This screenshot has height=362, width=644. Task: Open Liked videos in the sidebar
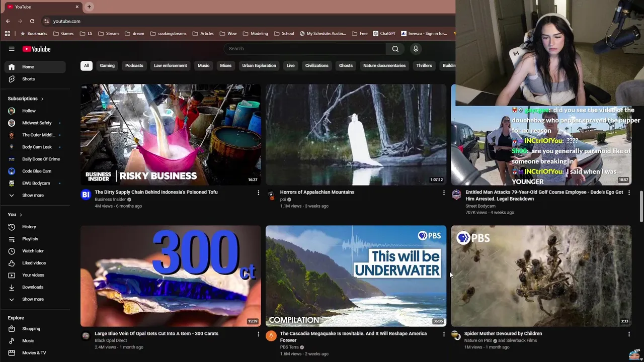click(x=35, y=263)
